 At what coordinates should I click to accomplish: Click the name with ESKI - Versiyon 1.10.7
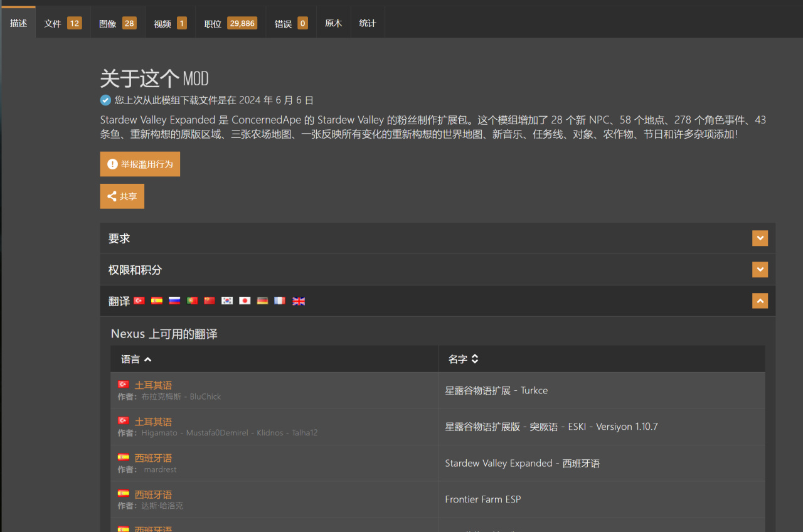pos(551,427)
